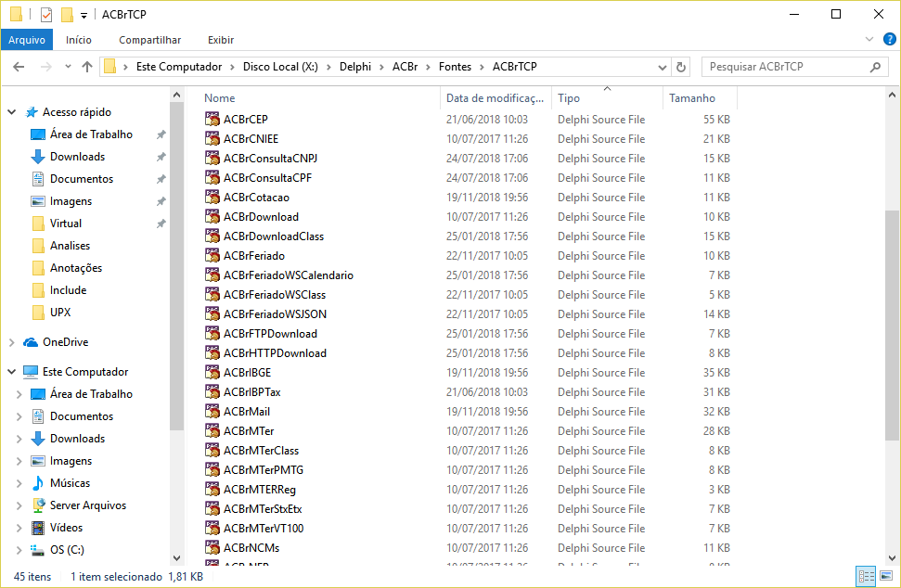Switch to details view in status bar
Image resolution: width=901 pixels, height=588 pixels.
(866, 576)
